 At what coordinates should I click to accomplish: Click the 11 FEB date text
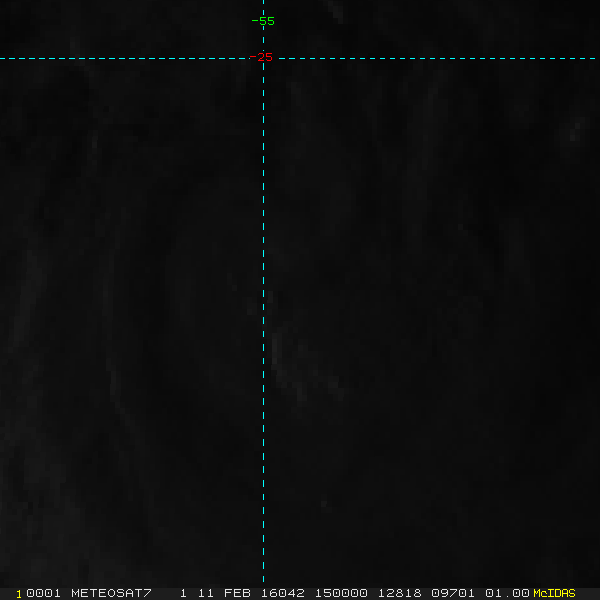(x=224, y=593)
